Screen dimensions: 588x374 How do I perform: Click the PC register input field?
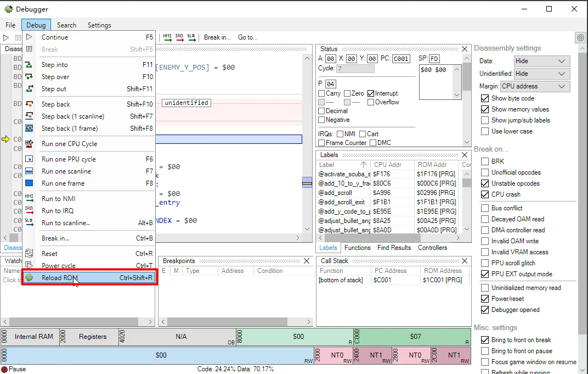[401, 59]
